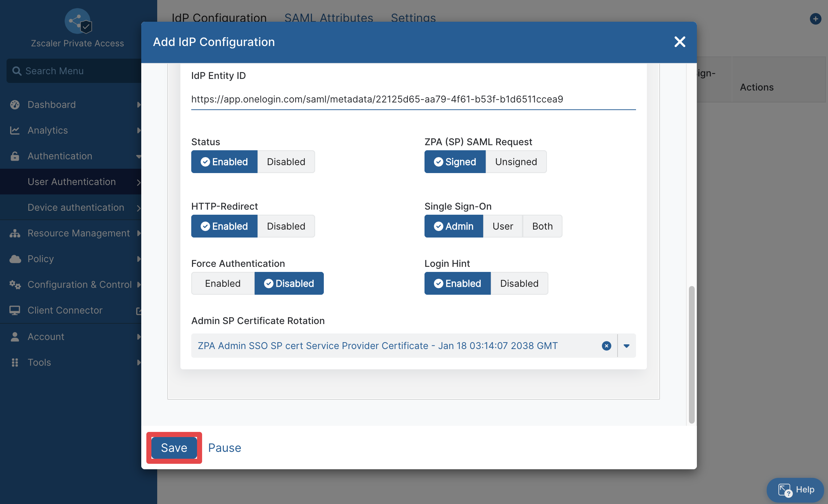This screenshot has height=504, width=828.
Task: Expand the Configuration & Control arrow
Action: coord(139,285)
